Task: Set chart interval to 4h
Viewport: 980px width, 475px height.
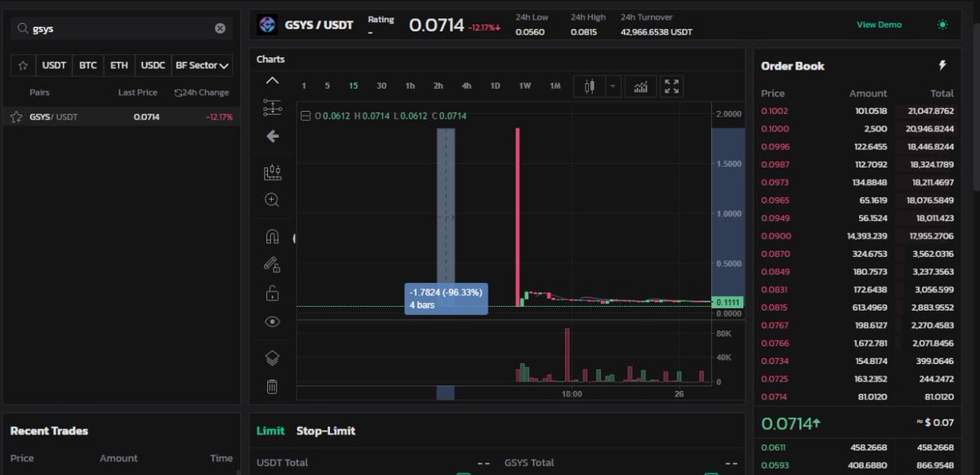Action: (x=466, y=86)
